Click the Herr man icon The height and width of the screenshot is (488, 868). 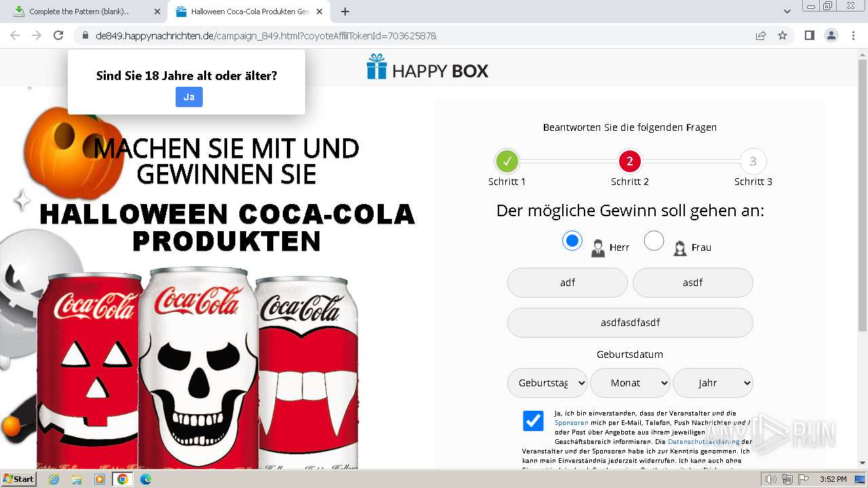[597, 248]
